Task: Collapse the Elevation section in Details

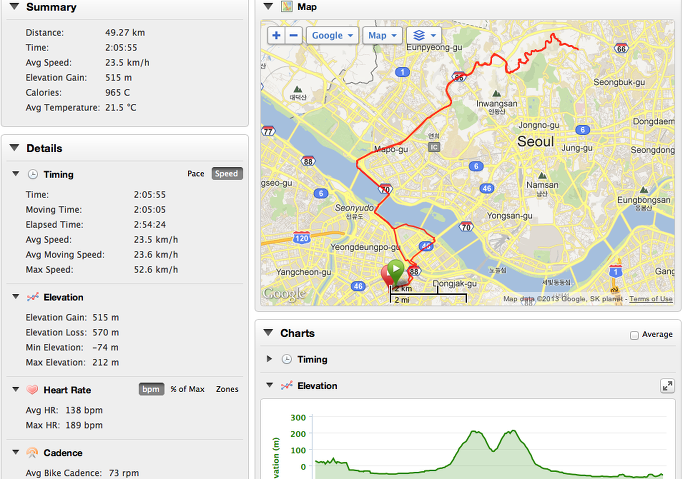Action: tap(16, 297)
